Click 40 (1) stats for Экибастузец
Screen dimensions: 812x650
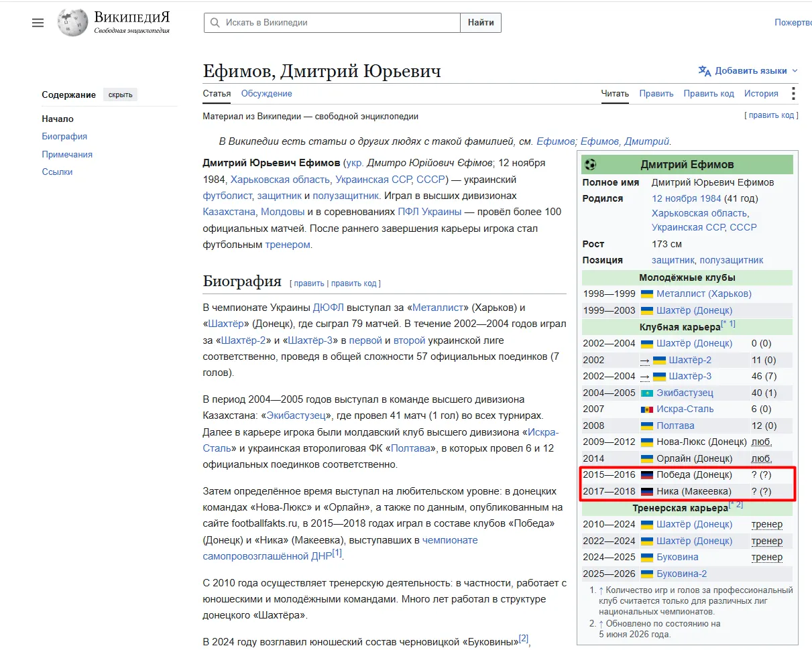click(x=765, y=393)
